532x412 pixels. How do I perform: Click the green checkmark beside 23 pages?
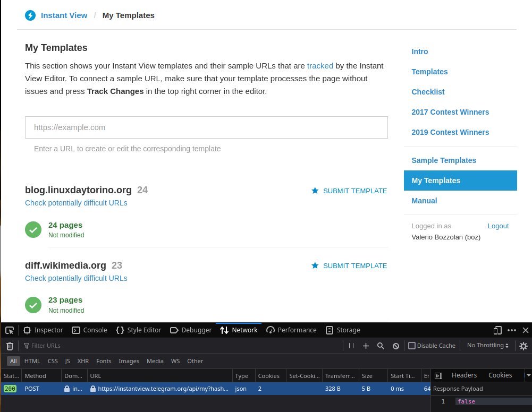pos(33,305)
